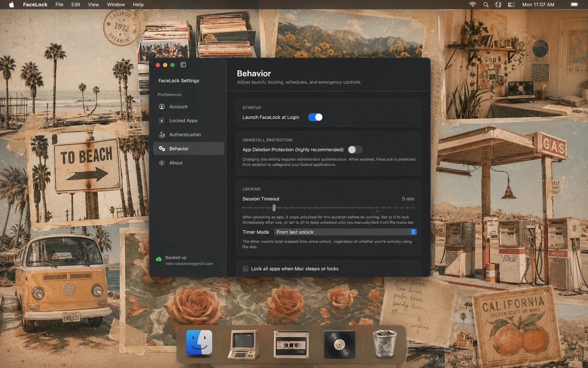
Task: Click the battery status icon
Action: (574, 4)
